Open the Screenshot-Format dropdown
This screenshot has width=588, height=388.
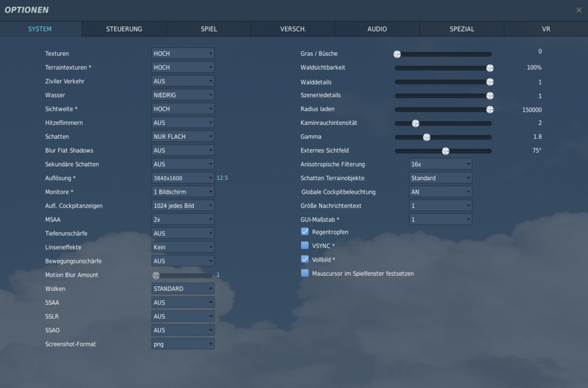(182, 344)
